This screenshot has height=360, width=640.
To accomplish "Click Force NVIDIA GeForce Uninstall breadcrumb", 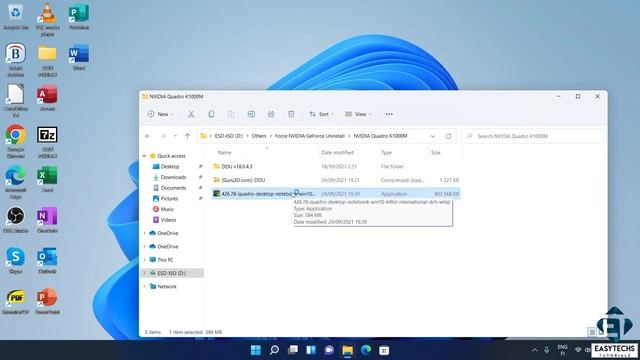I will point(310,136).
